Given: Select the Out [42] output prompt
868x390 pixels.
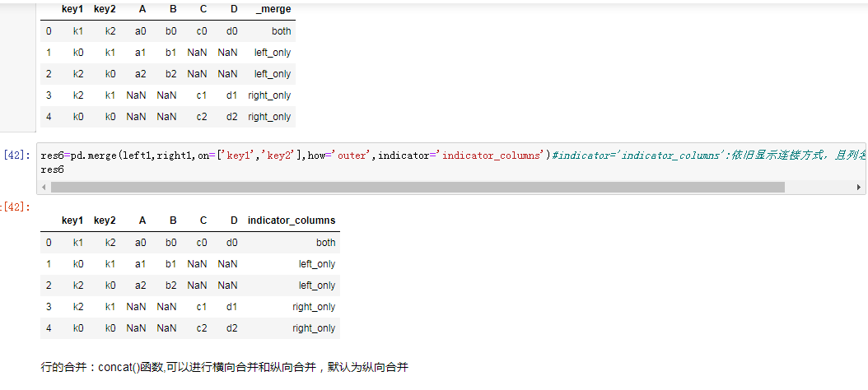Looking at the screenshot, I should [16, 207].
